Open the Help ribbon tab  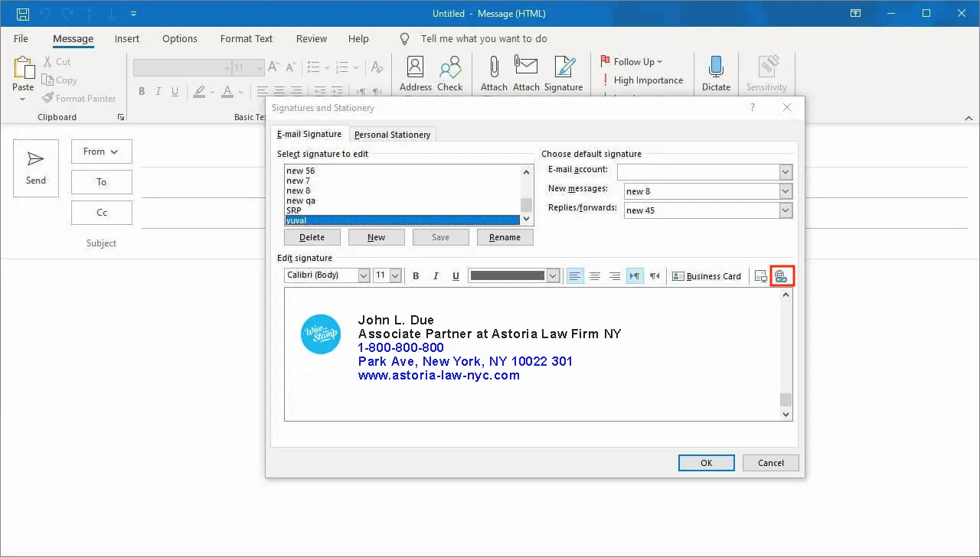pos(358,38)
